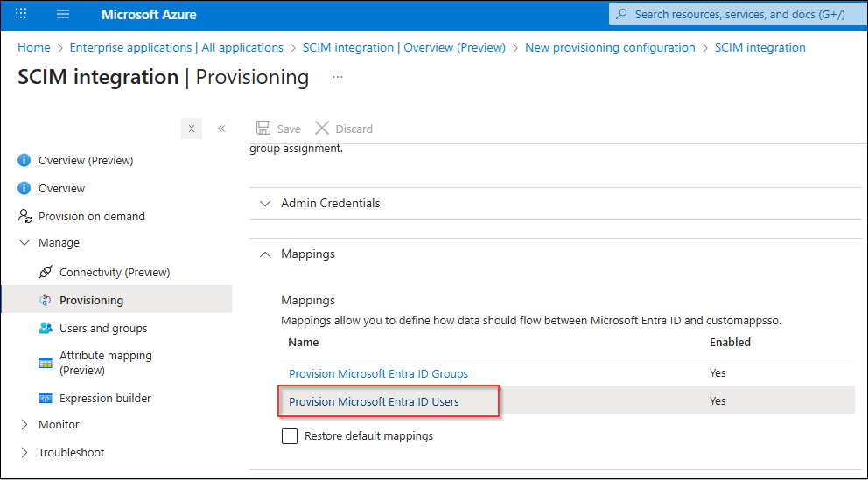Collapse the sidebar with the double chevron
Viewport: 868px width, 480px height.
[221, 129]
